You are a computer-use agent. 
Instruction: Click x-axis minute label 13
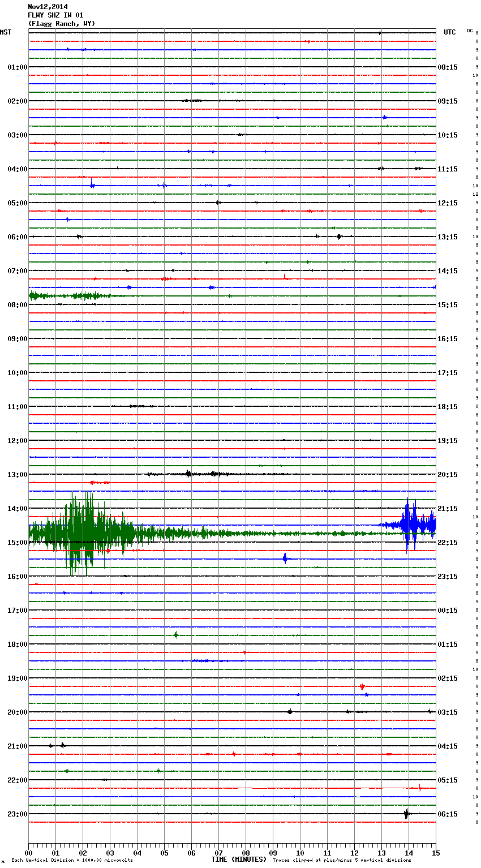381,853
